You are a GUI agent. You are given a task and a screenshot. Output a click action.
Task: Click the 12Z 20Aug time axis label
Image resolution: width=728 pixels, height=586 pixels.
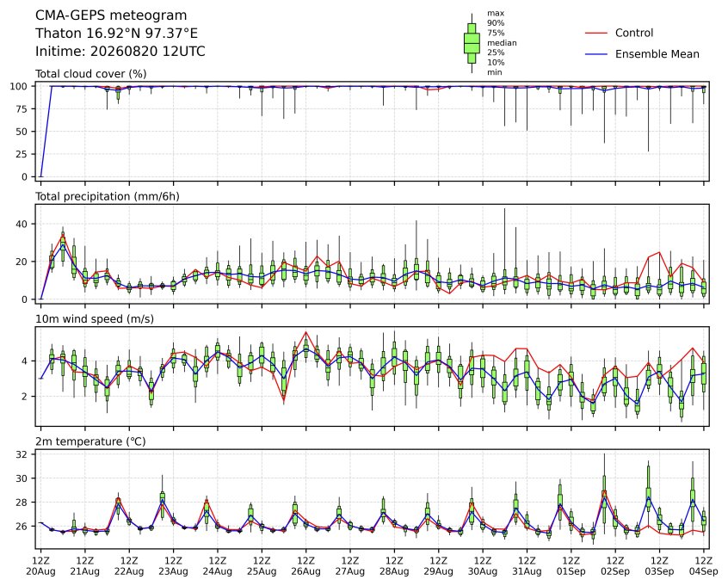(40, 566)
